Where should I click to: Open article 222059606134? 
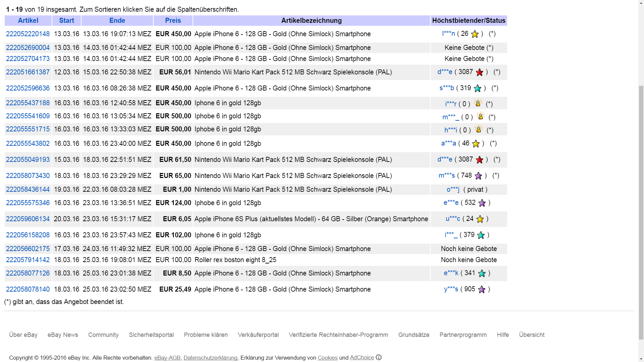pos(28,219)
